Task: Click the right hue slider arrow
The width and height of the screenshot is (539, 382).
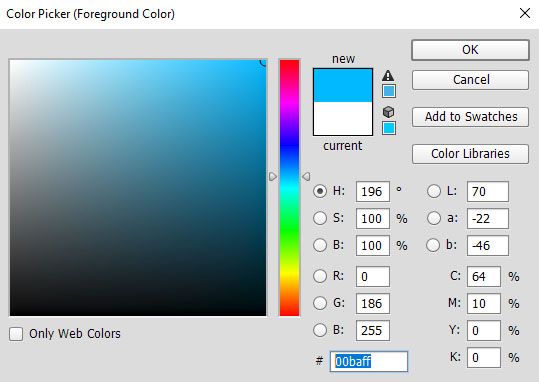Action: click(x=306, y=176)
